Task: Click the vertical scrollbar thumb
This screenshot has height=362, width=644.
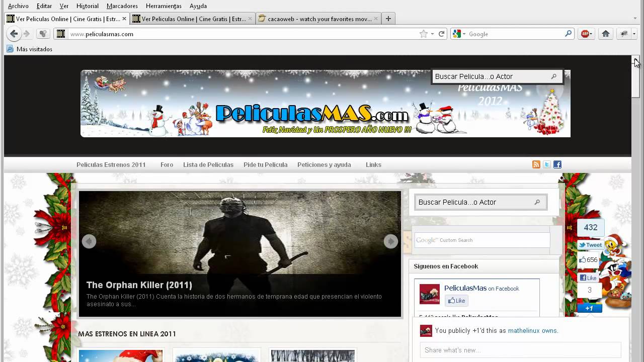Action: point(635,80)
